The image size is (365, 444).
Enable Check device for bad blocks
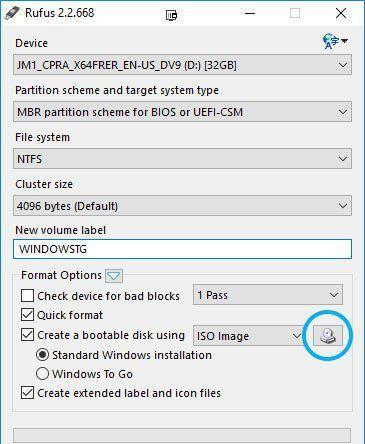click(x=27, y=296)
